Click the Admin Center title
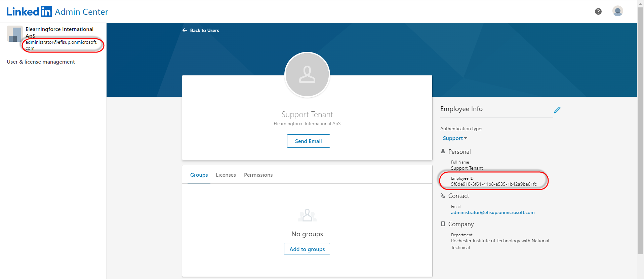The width and height of the screenshot is (644, 279). [82, 12]
